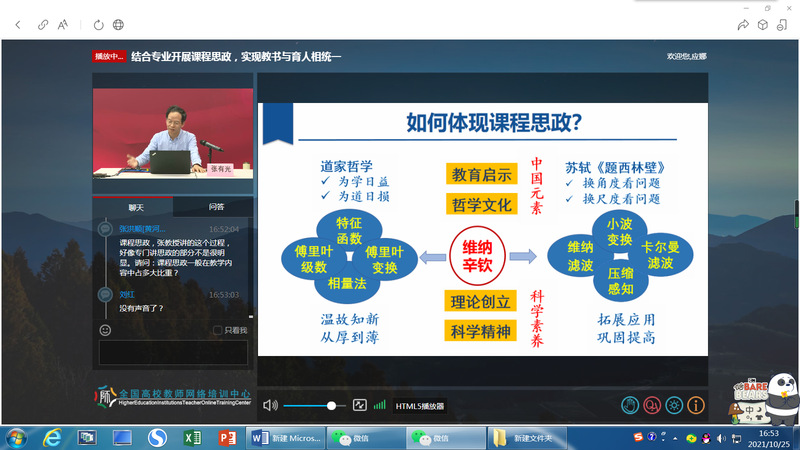Click the raise hand icon
Viewport: 800px width, 450px height.
pos(630,405)
